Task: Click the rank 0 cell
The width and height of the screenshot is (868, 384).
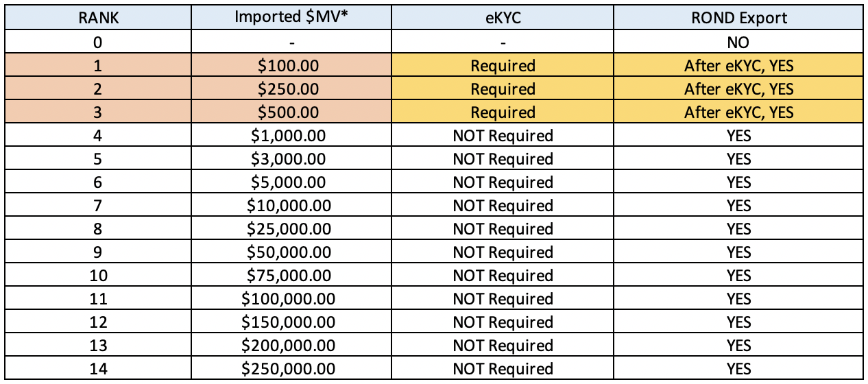Action: (x=98, y=43)
